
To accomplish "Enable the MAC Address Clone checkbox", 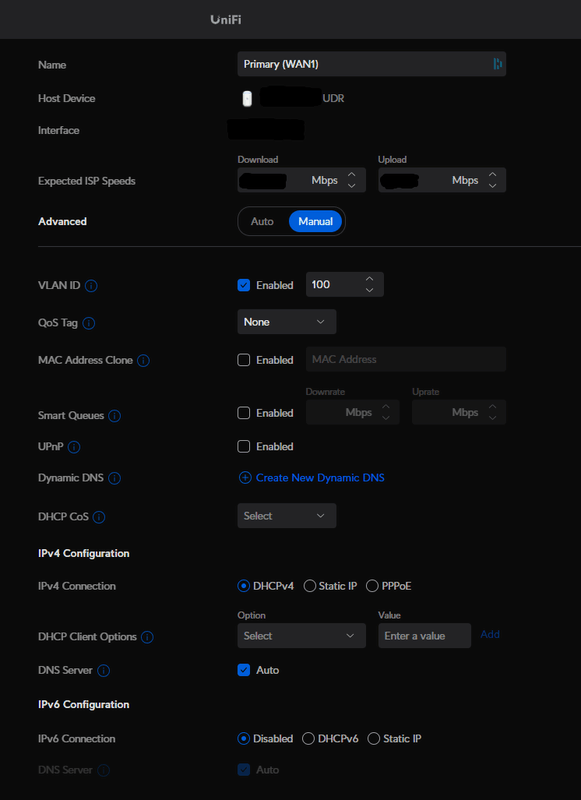I will click(x=244, y=360).
